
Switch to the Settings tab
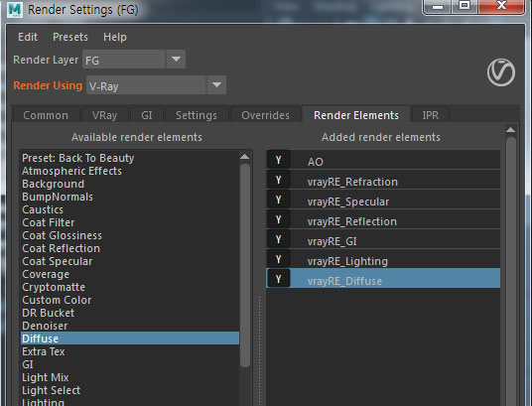coord(197,115)
